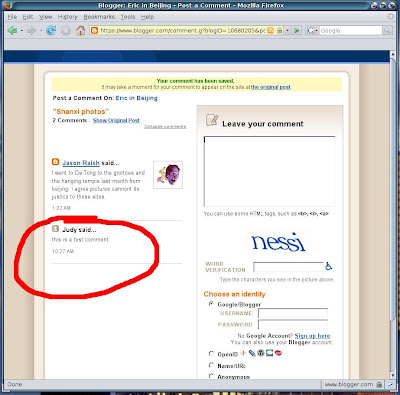Click the grey profile icon beside Judy
This screenshot has width=400, height=395.
[55, 229]
